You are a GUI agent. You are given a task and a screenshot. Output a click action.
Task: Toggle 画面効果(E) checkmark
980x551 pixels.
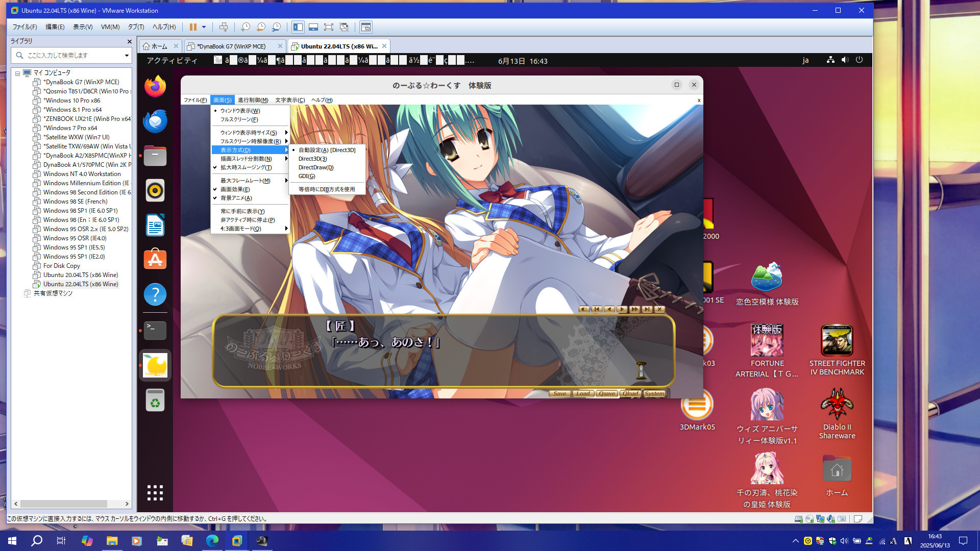[250, 189]
